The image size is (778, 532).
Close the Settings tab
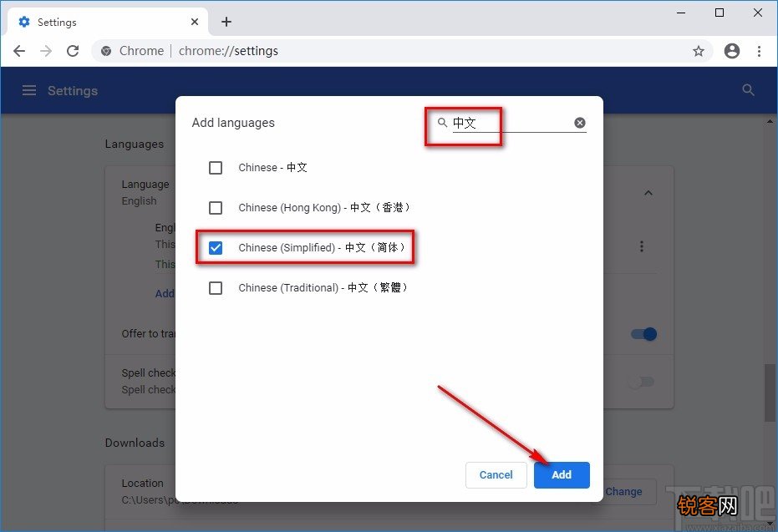(x=195, y=22)
